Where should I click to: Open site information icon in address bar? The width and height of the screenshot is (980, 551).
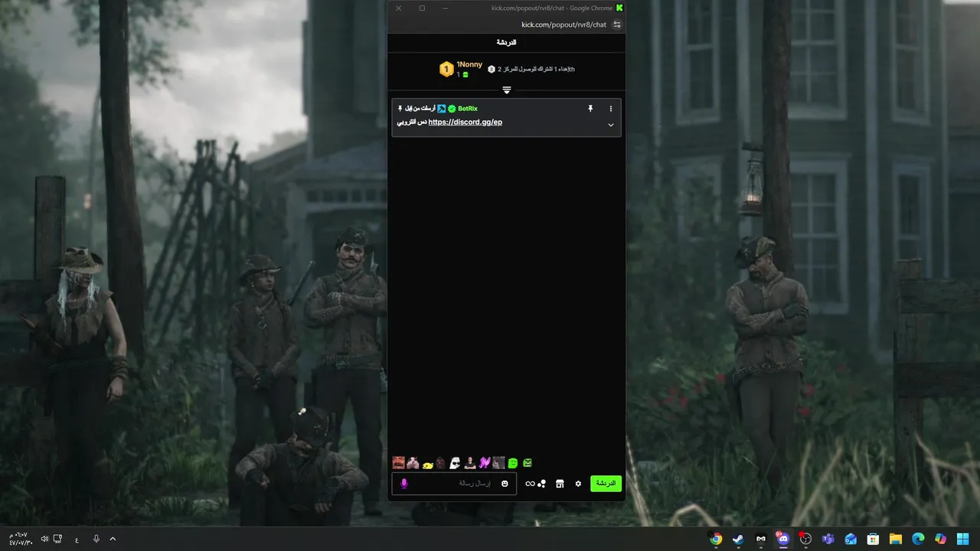pyautogui.click(x=617, y=24)
